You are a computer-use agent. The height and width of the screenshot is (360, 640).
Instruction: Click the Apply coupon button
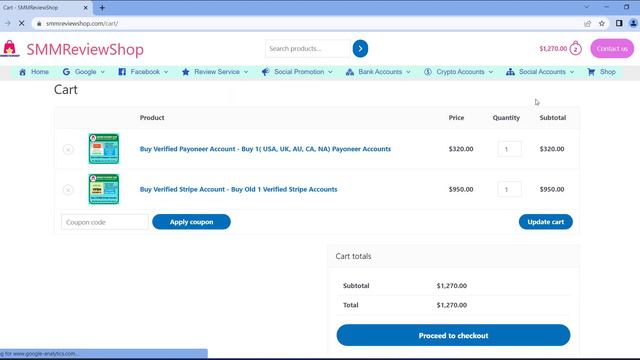[x=191, y=222]
